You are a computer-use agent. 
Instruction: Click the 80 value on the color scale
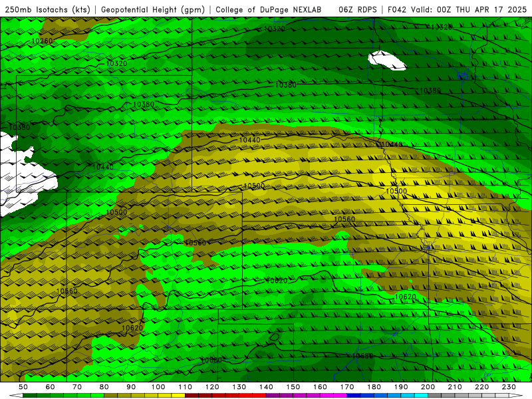pos(104,387)
